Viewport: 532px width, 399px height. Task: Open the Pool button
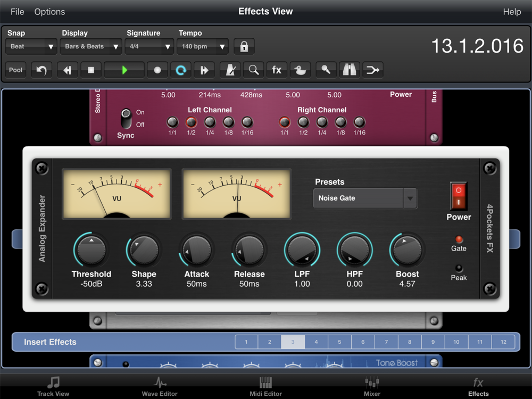click(x=15, y=70)
